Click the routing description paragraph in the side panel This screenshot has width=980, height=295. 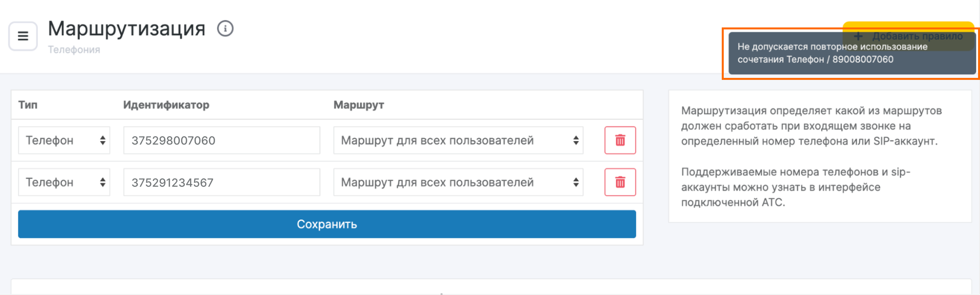point(811,126)
